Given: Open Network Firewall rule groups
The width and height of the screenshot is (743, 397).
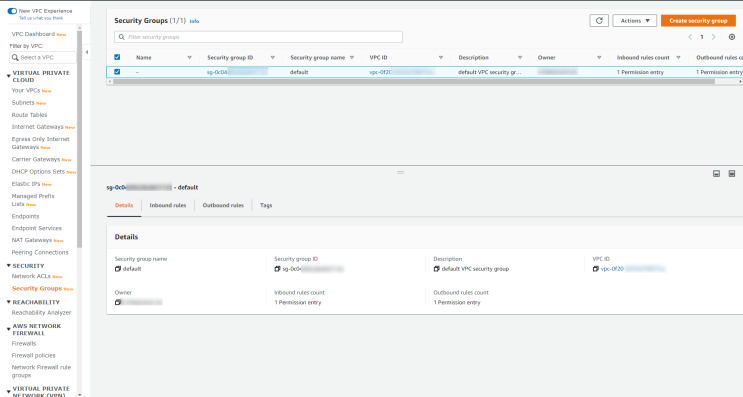Looking at the screenshot, I should 41,371.
